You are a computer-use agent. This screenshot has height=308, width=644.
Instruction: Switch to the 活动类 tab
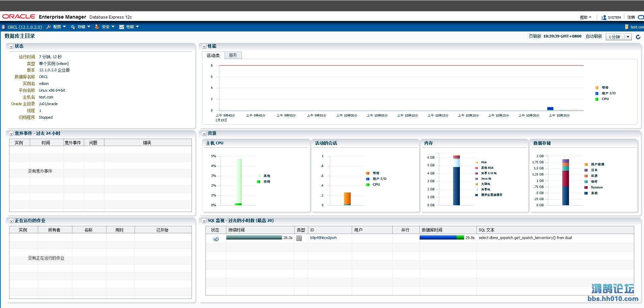click(x=213, y=55)
